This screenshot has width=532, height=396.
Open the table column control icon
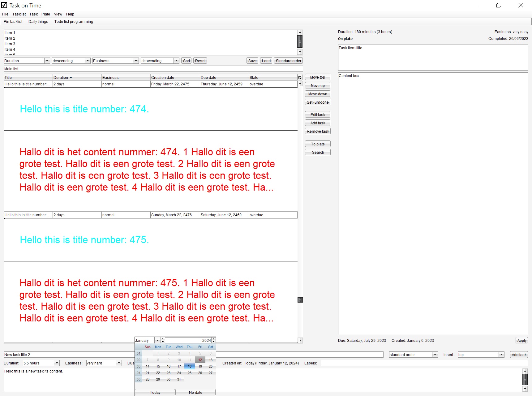click(300, 77)
